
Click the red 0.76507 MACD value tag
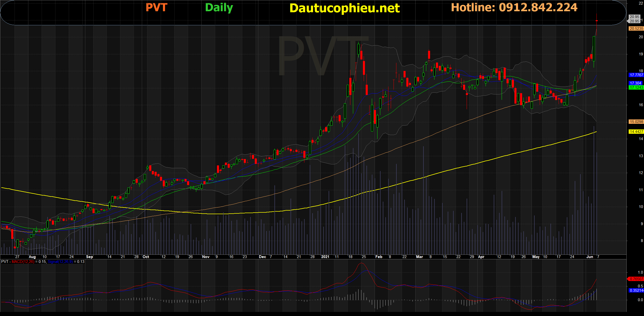point(636,279)
